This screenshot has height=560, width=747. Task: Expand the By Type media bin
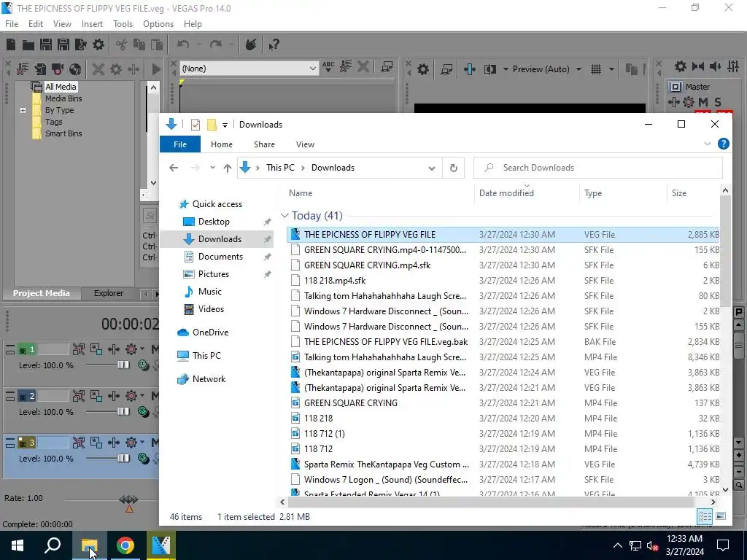(x=23, y=111)
